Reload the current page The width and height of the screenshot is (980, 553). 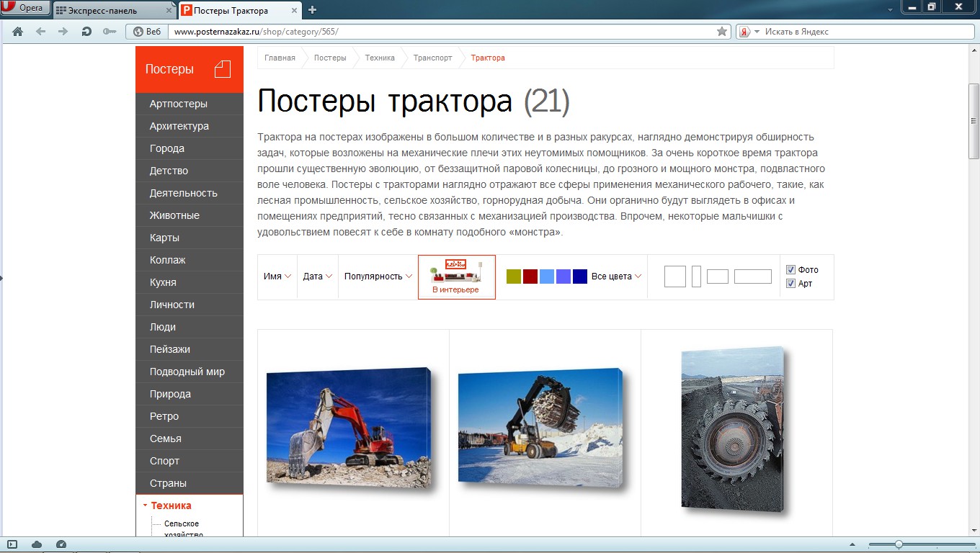coord(86,32)
